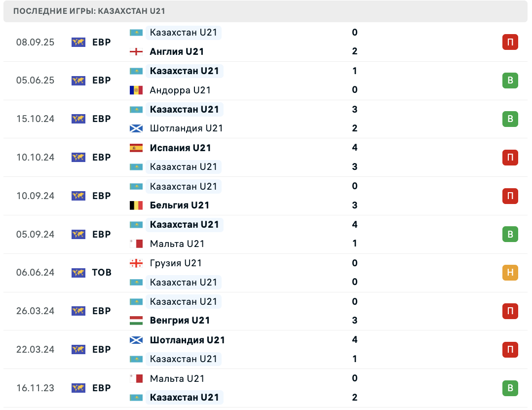
Task: Open Бельгия U21 team link
Action: click(x=180, y=205)
